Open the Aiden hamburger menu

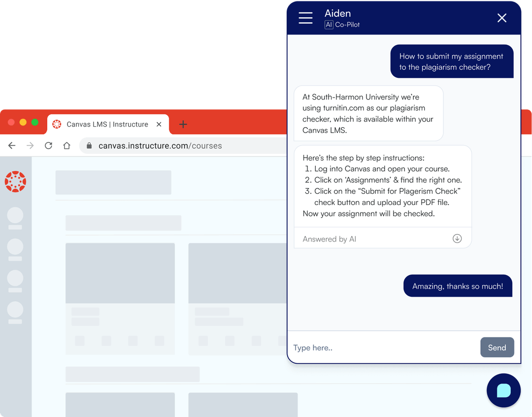pos(305,18)
